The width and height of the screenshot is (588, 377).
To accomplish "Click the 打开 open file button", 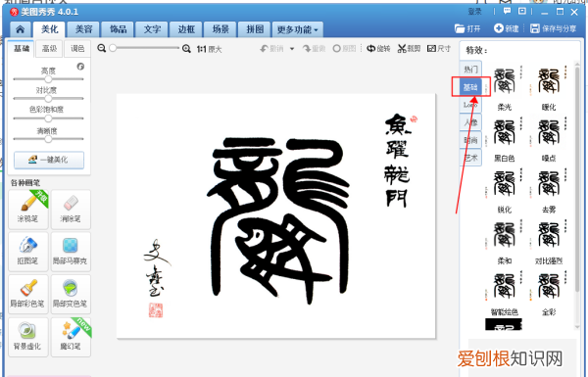I will coord(467,28).
